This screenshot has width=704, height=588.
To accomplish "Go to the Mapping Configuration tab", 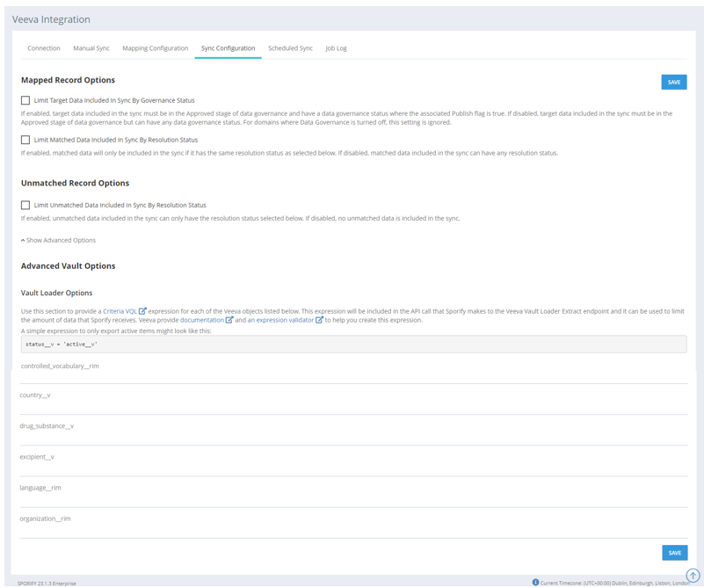I will [x=155, y=48].
